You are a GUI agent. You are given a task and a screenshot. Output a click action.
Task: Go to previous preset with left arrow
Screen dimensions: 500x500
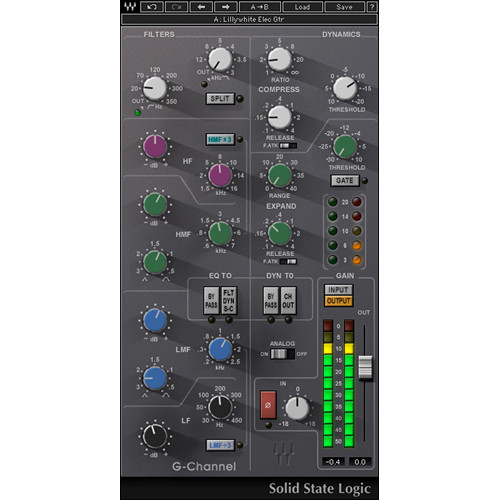pos(201,7)
